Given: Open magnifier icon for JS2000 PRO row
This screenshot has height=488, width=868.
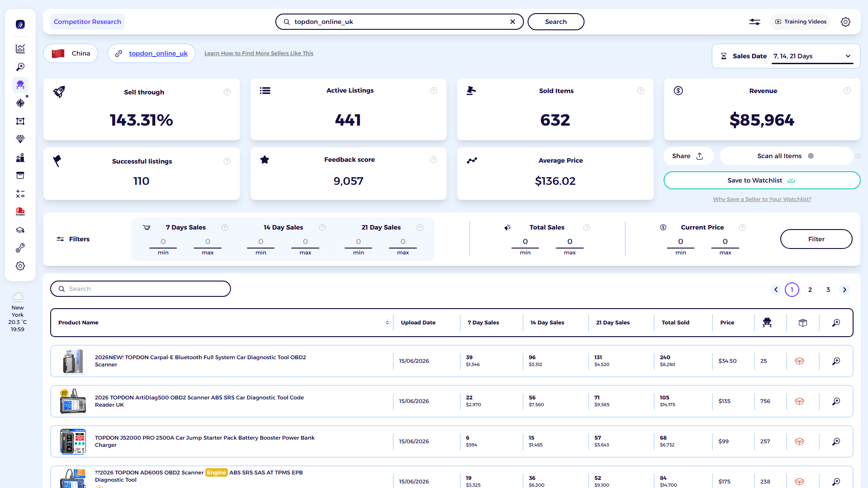Looking at the screenshot, I should pos(836,441).
